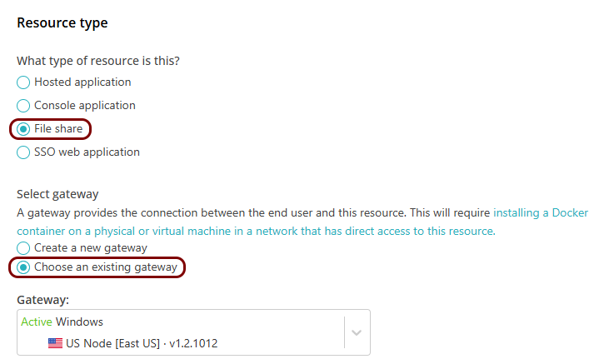Click the Console application label text
The width and height of the screenshot is (599, 364).
click(85, 106)
